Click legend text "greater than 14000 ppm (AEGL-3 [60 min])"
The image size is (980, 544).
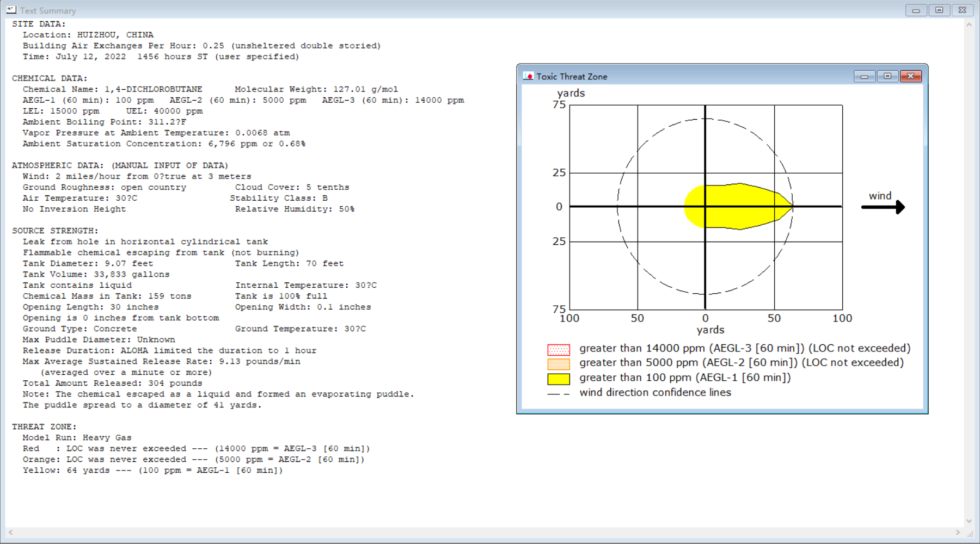(x=691, y=348)
